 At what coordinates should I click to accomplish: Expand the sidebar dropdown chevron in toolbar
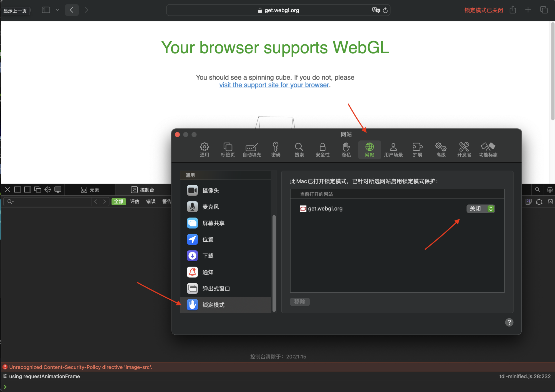57,10
